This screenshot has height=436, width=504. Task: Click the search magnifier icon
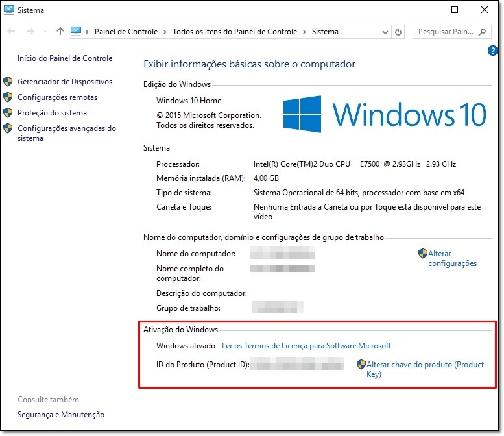482,32
